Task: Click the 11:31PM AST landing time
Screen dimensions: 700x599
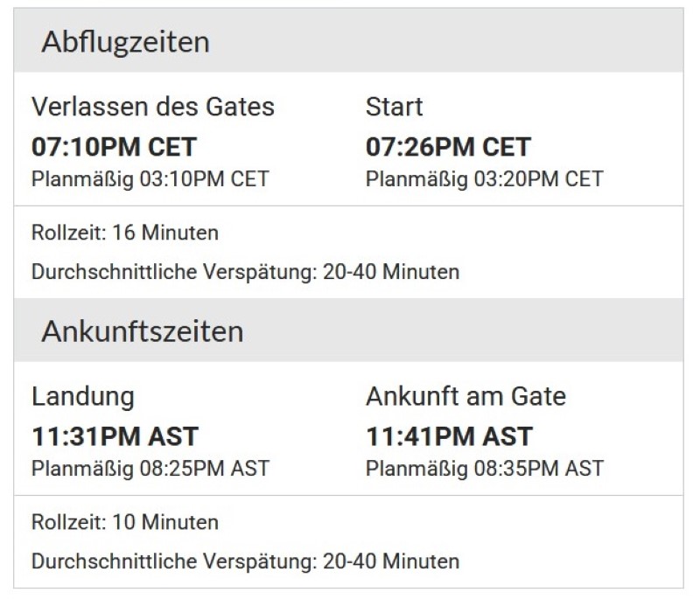Action: [x=115, y=435]
